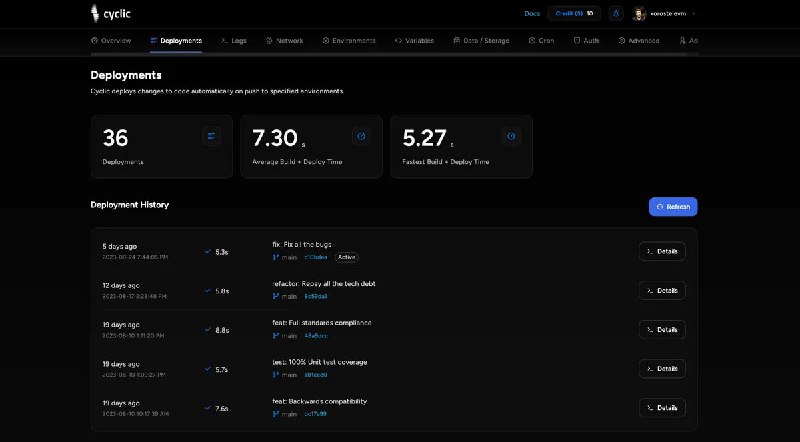Select the Data / Storage tab
The image size is (800, 442).
coord(481,41)
